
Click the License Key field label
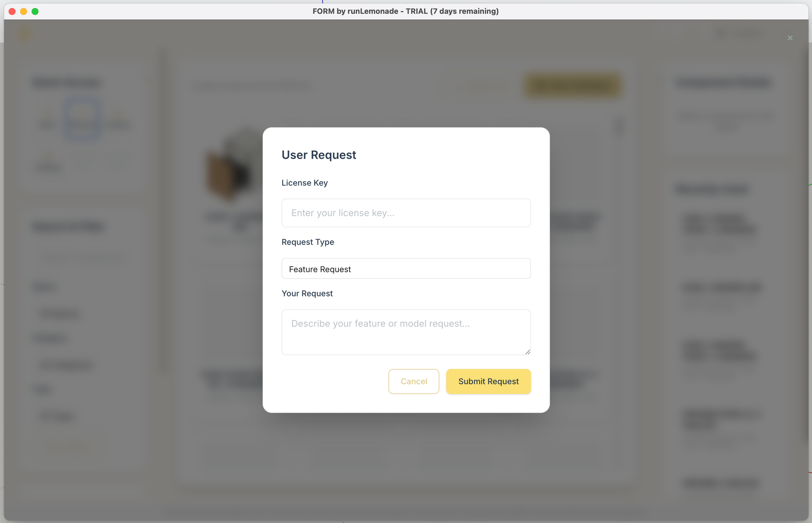304,183
